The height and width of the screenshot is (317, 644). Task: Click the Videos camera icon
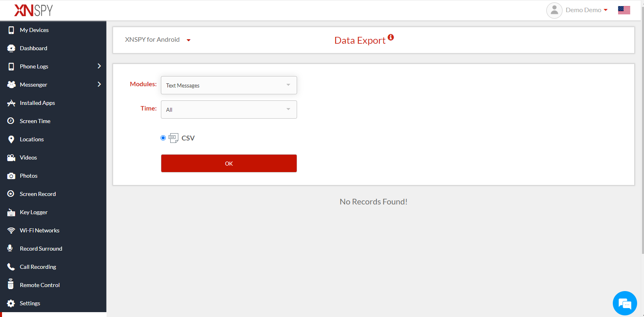click(x=11, y=157)
